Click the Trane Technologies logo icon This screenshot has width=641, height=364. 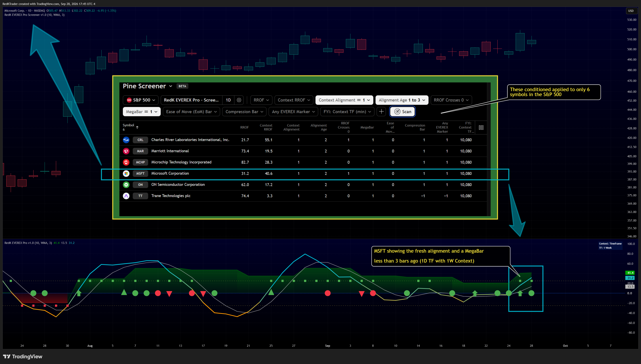[126, 196]
